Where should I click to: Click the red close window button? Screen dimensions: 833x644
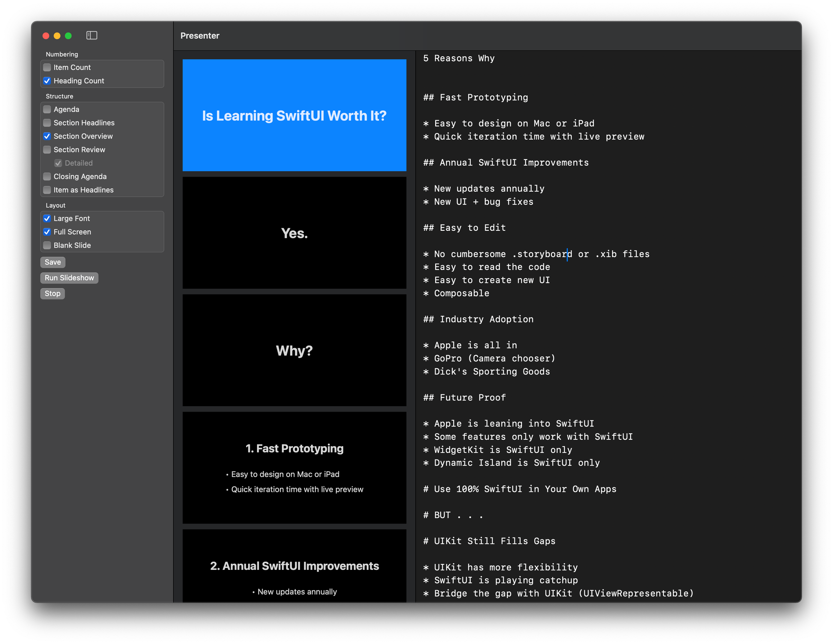tap(46, 36)
